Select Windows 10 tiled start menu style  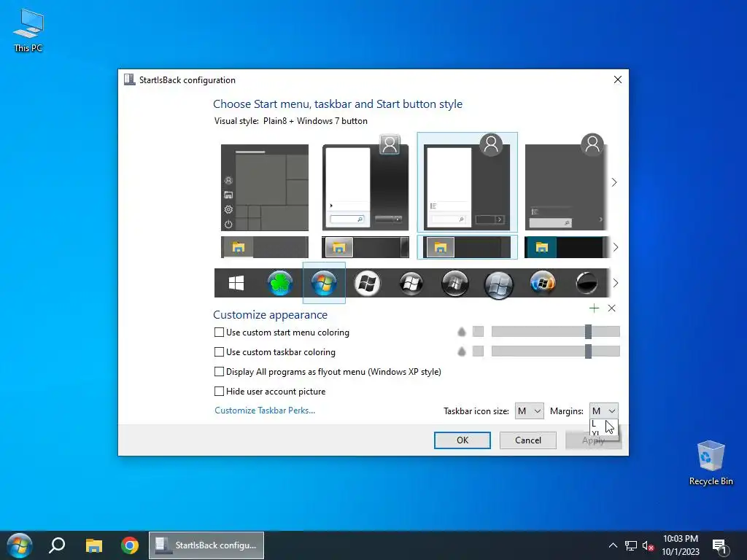click(x=264, y=187)
